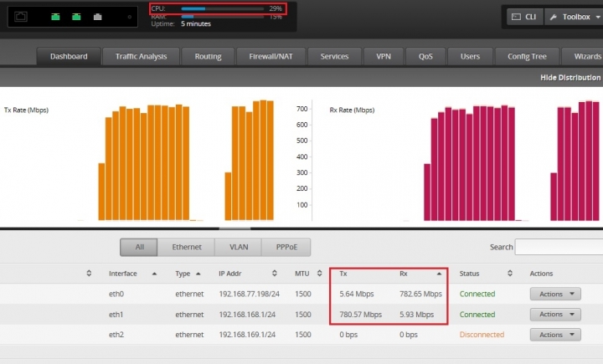Sort by the Type column arrow
603x364 pixels.
point(198,274)
